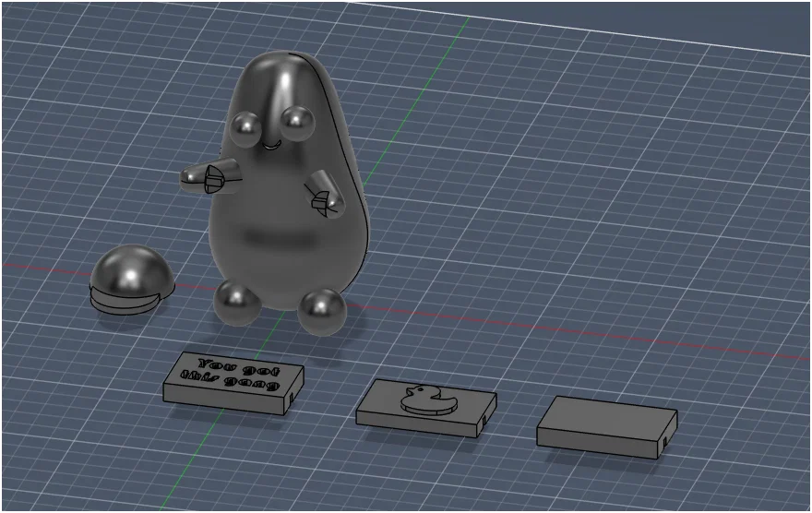Select the dome-shaped hat body

pos(132,280)
